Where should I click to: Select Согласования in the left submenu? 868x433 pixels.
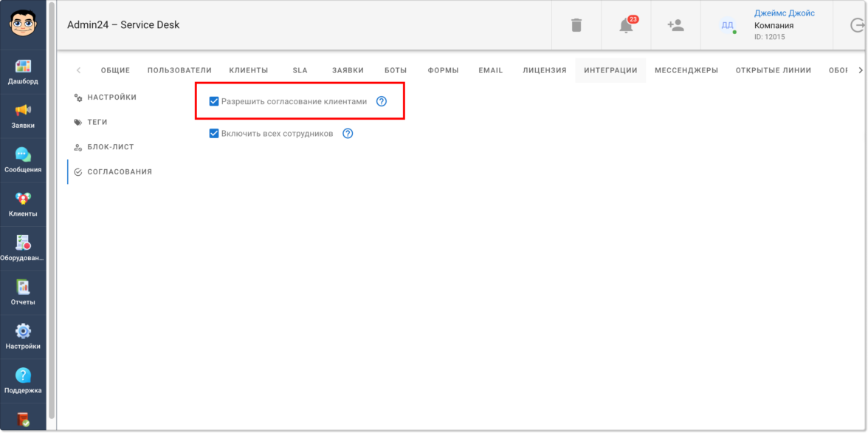coord(113,172)
